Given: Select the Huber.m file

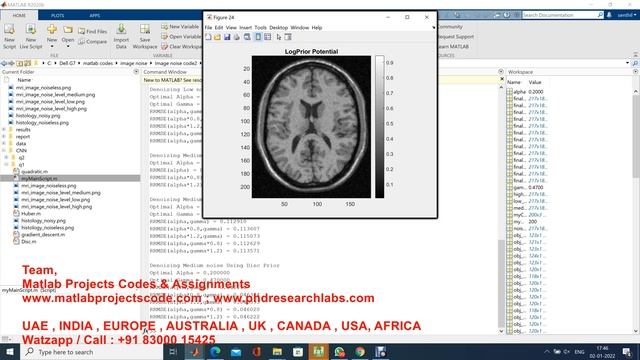Looking at the screenshot, I should coord(31,213).
